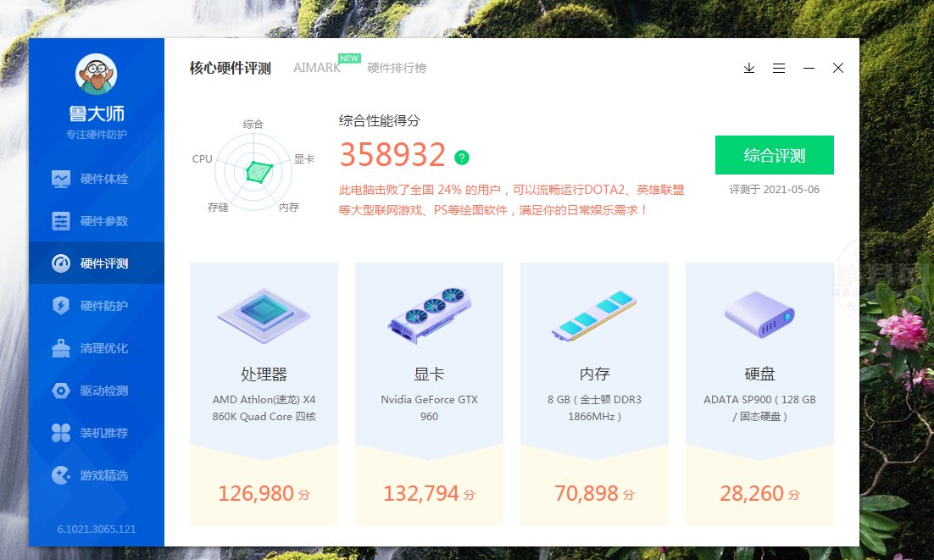The width and height of the screenshot is (934, 560).
Task: Click 专注硬件防护 slogan text
Action: 97,135
